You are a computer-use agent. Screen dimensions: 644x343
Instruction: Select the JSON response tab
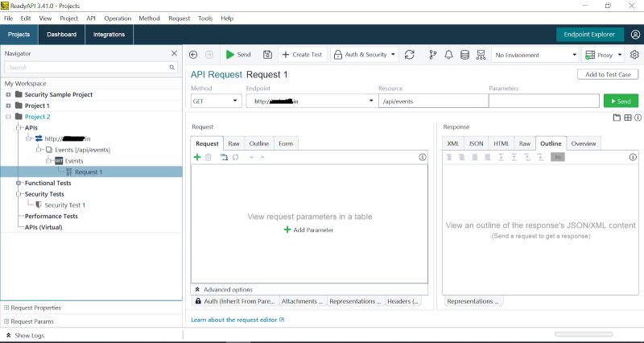point(476,143)
